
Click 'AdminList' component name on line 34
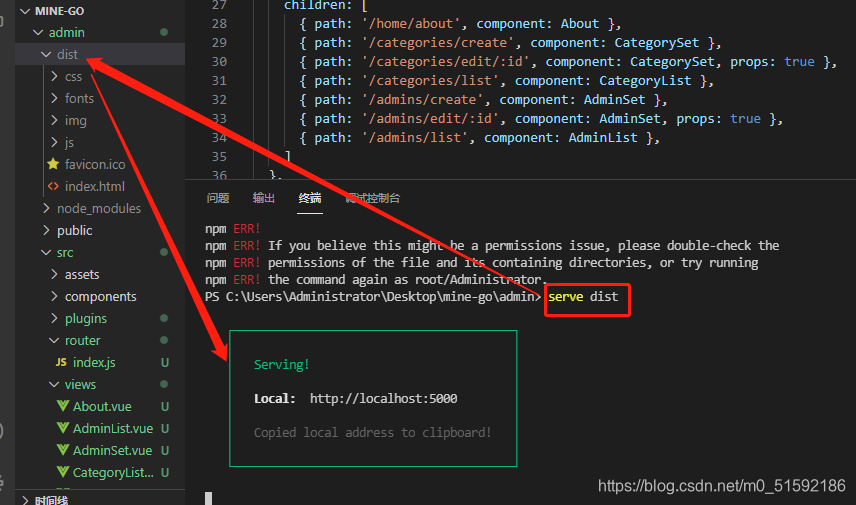pyautogui.click(x=603, y=138)
